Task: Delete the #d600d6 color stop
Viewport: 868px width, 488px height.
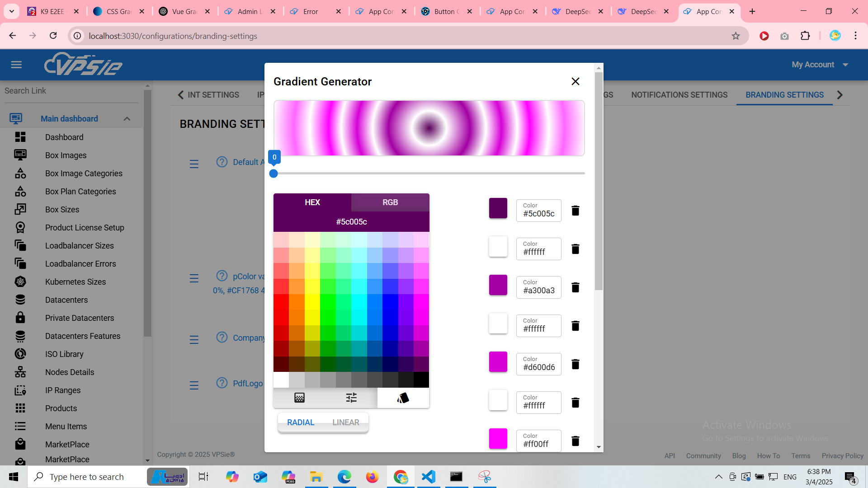Action: (x=575, y=364)
